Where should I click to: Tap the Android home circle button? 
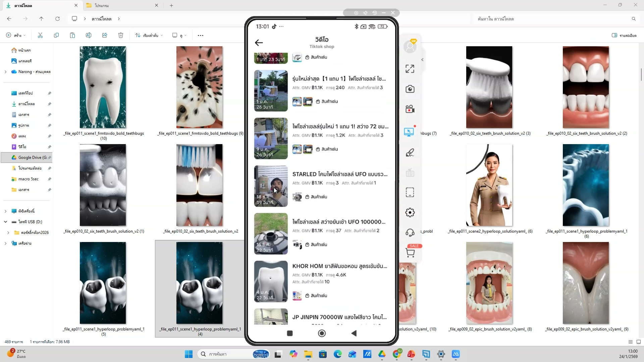pos(322,333)
